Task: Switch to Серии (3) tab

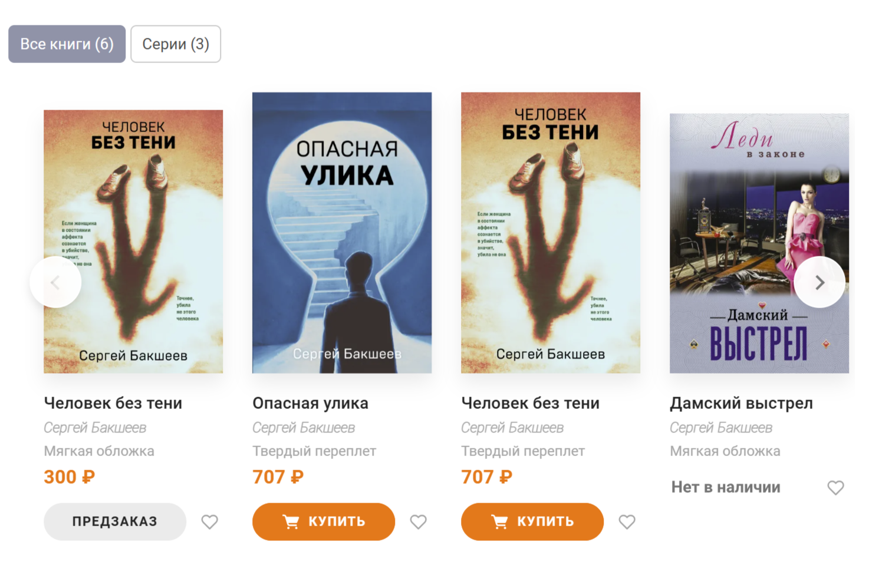Action: (176, 44)
